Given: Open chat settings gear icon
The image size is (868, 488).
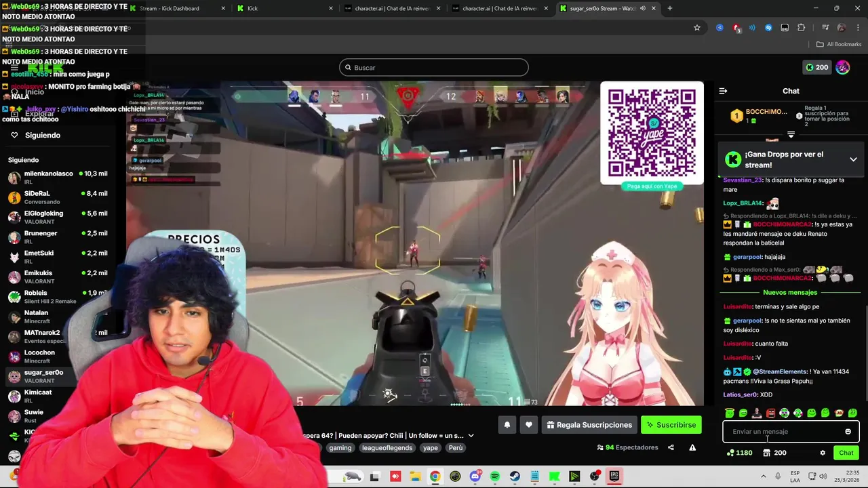Looking at the screenshot, I should point(823,453).
